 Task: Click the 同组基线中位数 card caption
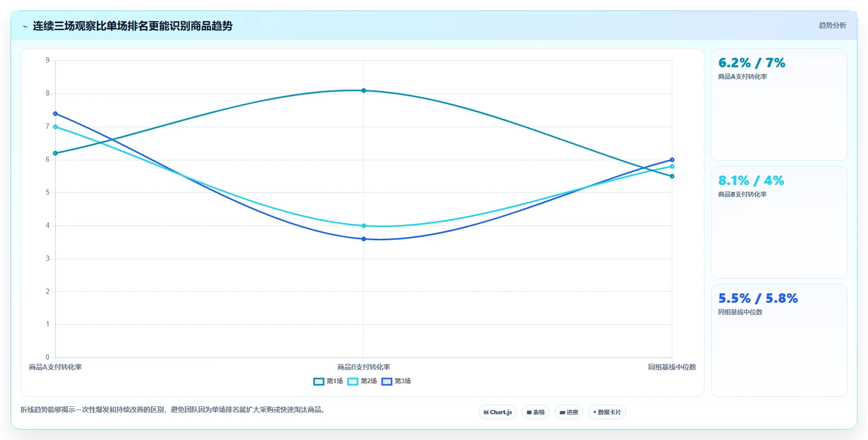click(740, 312)
